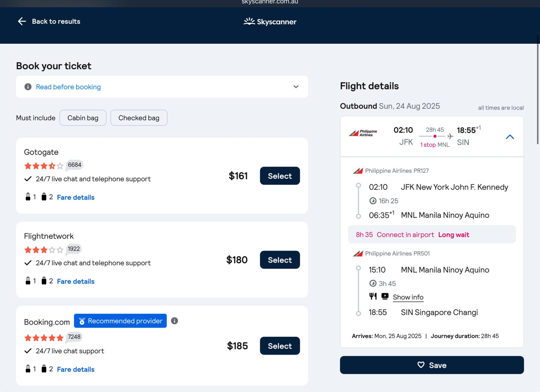Select the Gotogate $161 offer

pyautogui.click(x=280, y=176)
